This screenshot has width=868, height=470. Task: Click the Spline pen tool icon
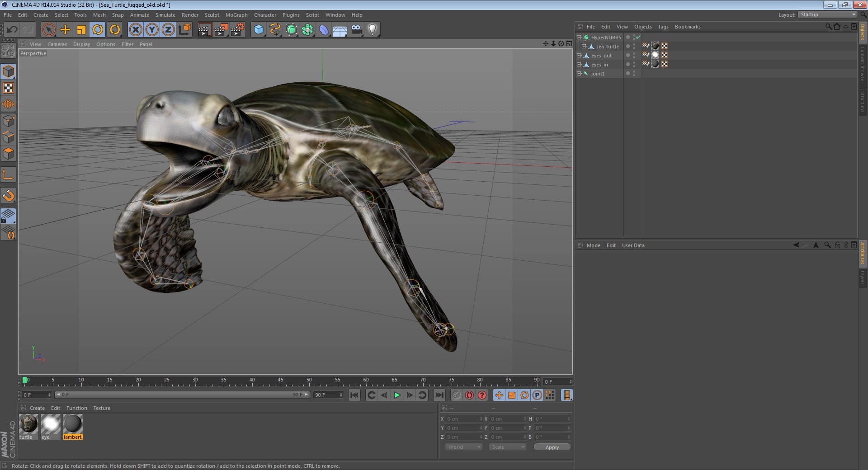click(275, 30)
